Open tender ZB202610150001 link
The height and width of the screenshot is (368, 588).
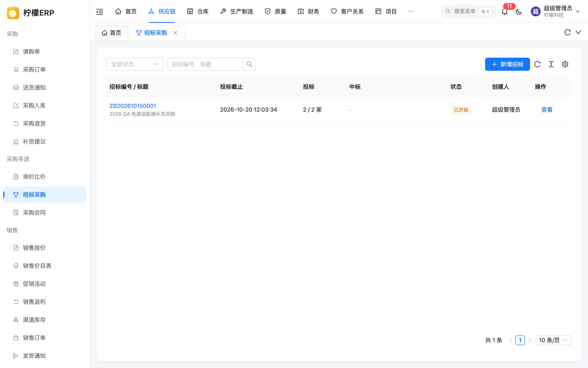133,106
